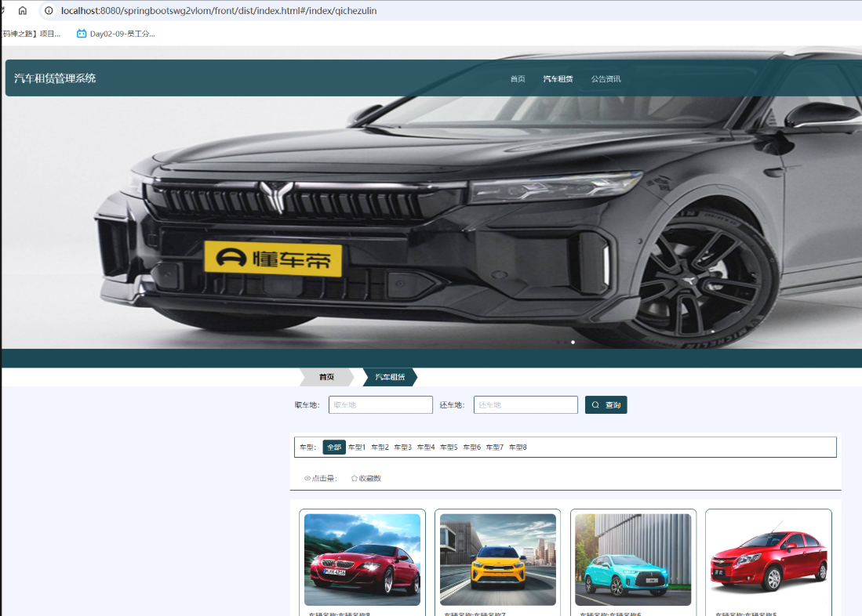Open the yellow SUV car thumbnail
This screenshot has width=862, height=616.
point(498,560)
